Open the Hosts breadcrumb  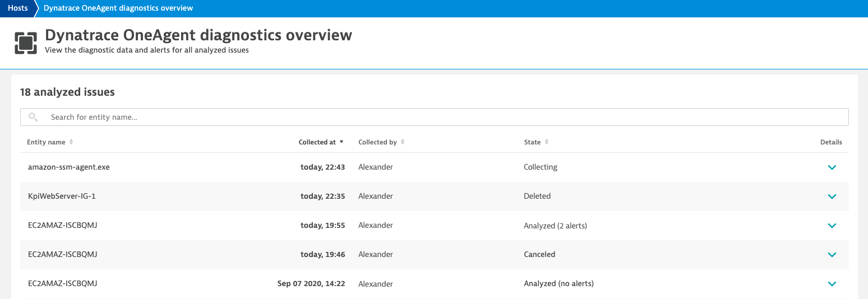tap(18, 8)
